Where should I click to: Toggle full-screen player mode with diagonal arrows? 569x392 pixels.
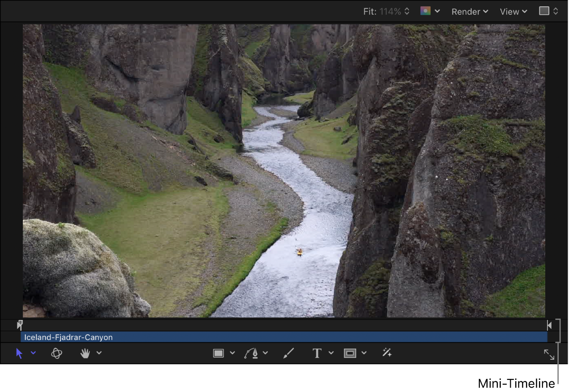[549, 355]
